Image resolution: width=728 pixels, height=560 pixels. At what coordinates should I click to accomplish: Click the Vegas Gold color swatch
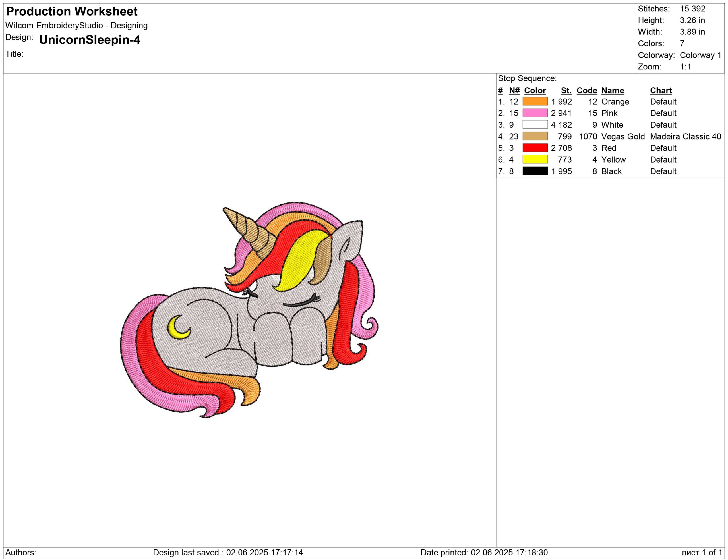click(x=535, y=136)
